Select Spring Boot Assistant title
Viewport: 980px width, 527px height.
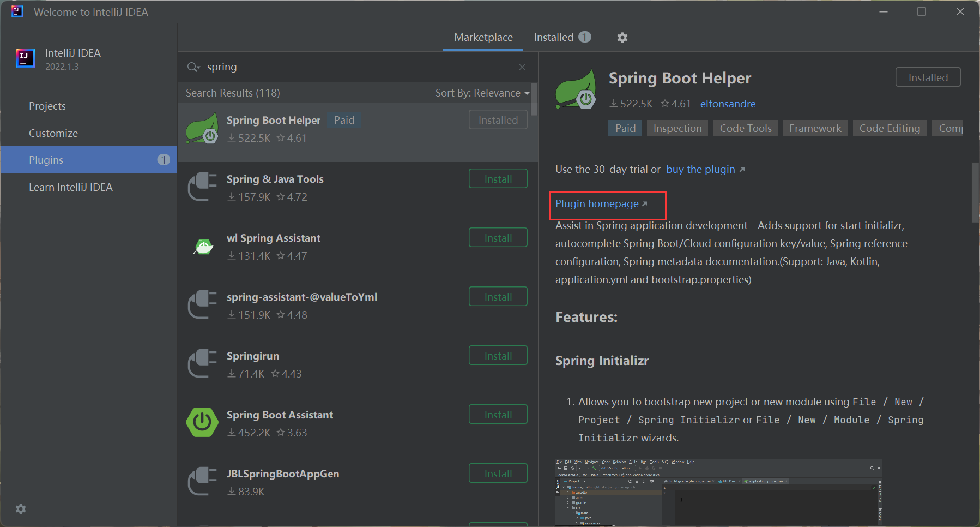click(x=280, y=415)
